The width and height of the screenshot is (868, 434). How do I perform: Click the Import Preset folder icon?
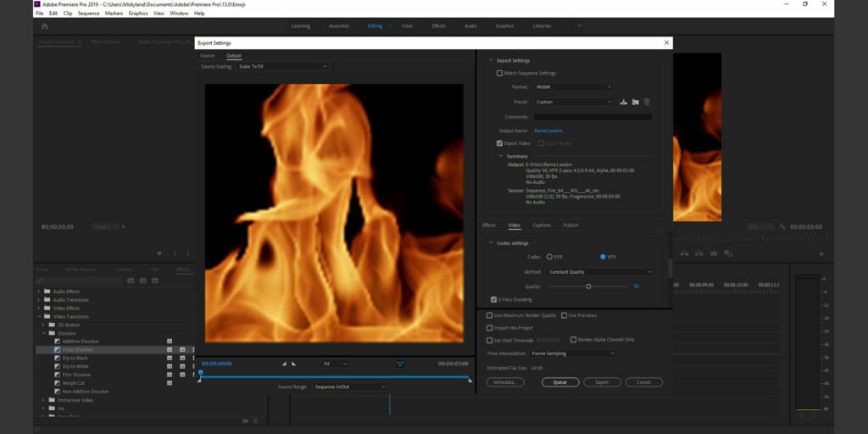point(635,102)
